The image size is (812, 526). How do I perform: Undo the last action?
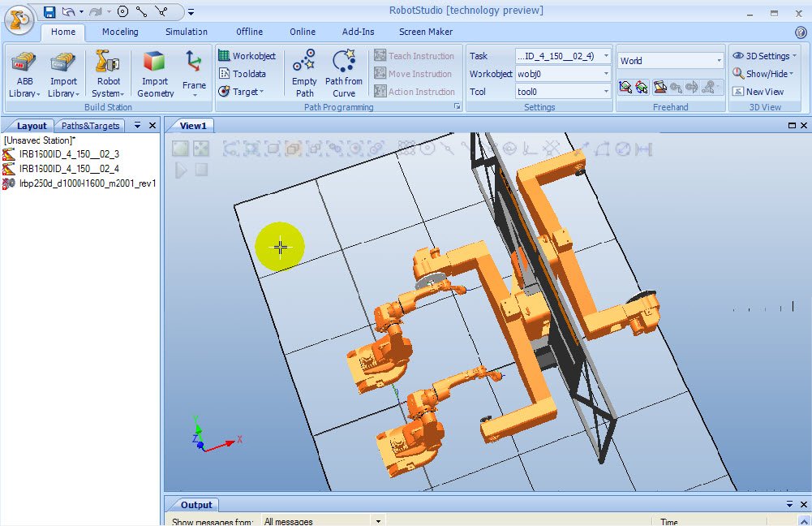[68, 11]
